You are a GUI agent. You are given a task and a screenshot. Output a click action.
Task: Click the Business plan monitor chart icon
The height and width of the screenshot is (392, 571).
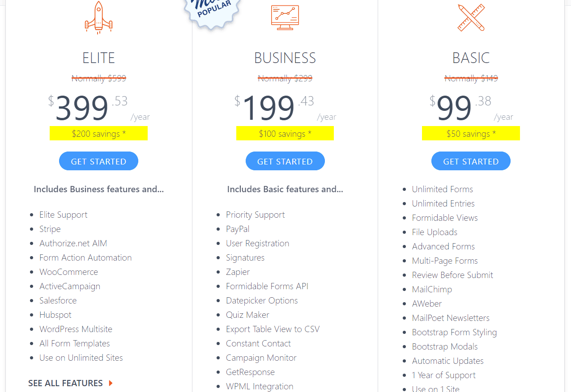pyautogui.click(x=285, y=17)
